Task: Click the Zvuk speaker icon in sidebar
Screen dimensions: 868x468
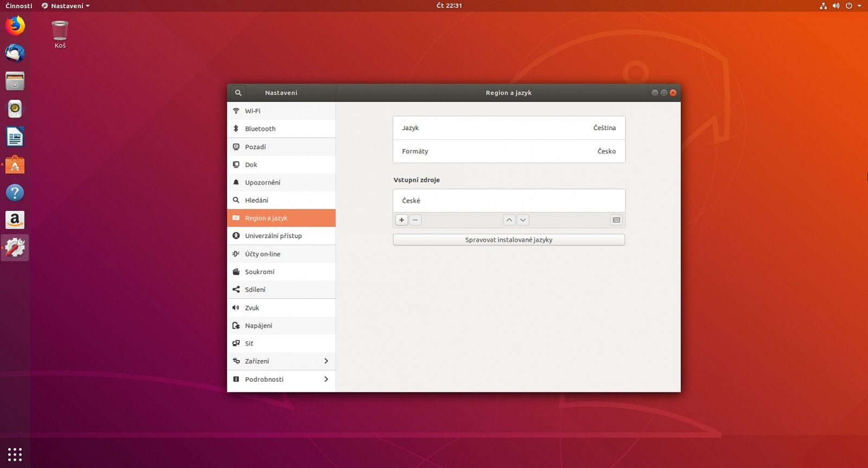Action: point(236,307)
